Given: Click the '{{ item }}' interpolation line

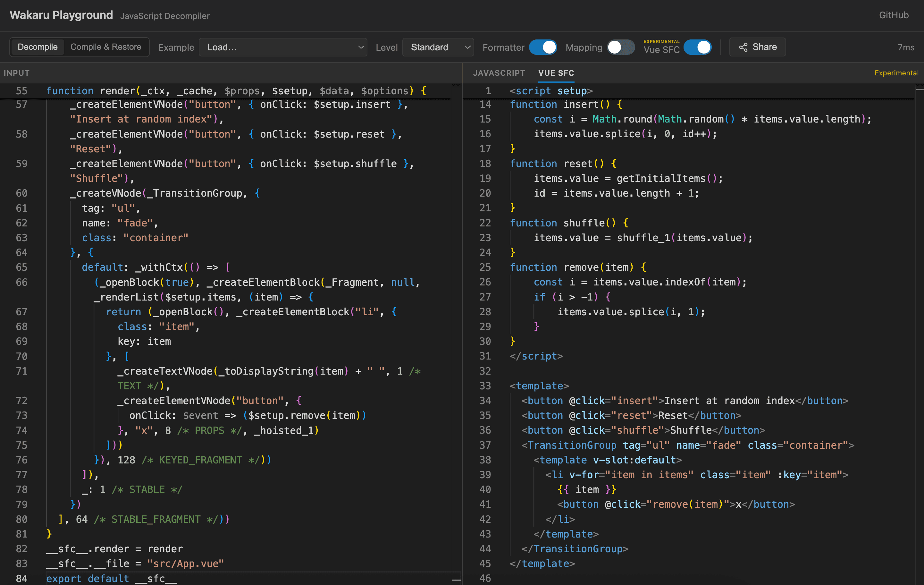Looking at the screenshot, I should click(587, 489).
